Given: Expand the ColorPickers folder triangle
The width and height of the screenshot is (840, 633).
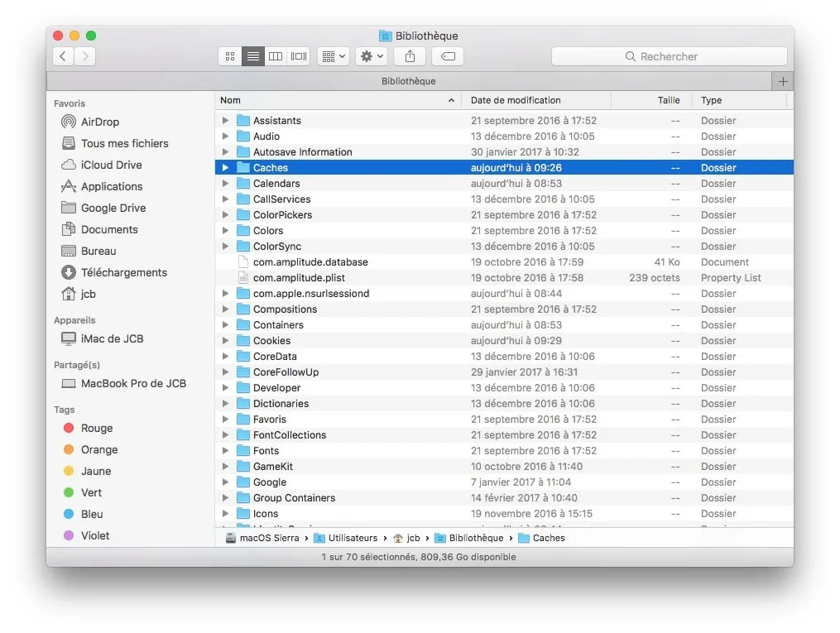Looking at the screenshot, I should coord(226,215).
